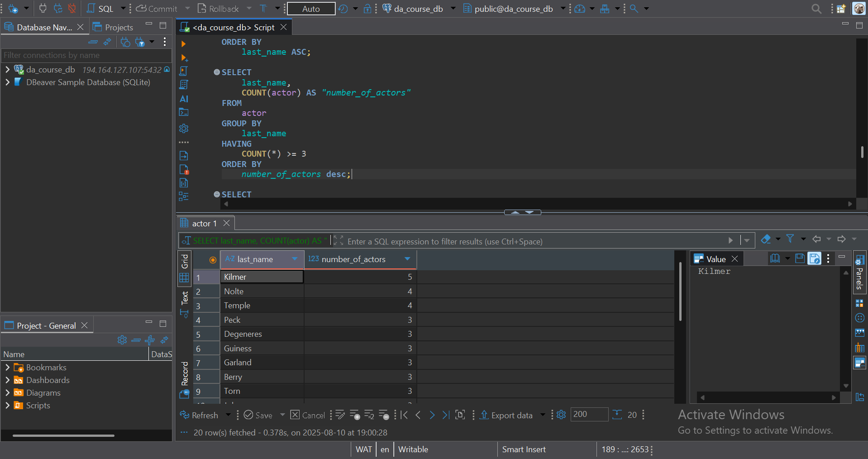This screenshot has width=868, height=459.
Task: Open editor settings gear in script sidebar
Action: tap(184, 129)
